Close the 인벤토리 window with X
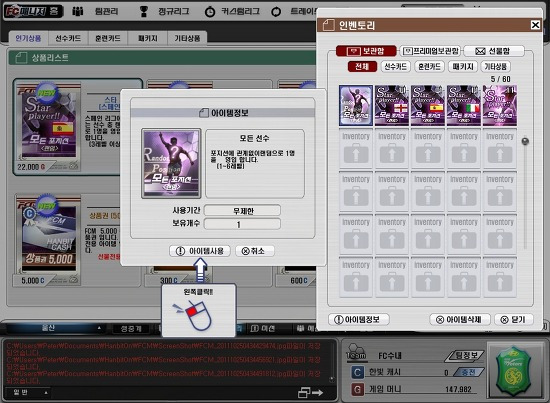Image resolution: width=550 pixels, height=403 pixels. [535, 25]
